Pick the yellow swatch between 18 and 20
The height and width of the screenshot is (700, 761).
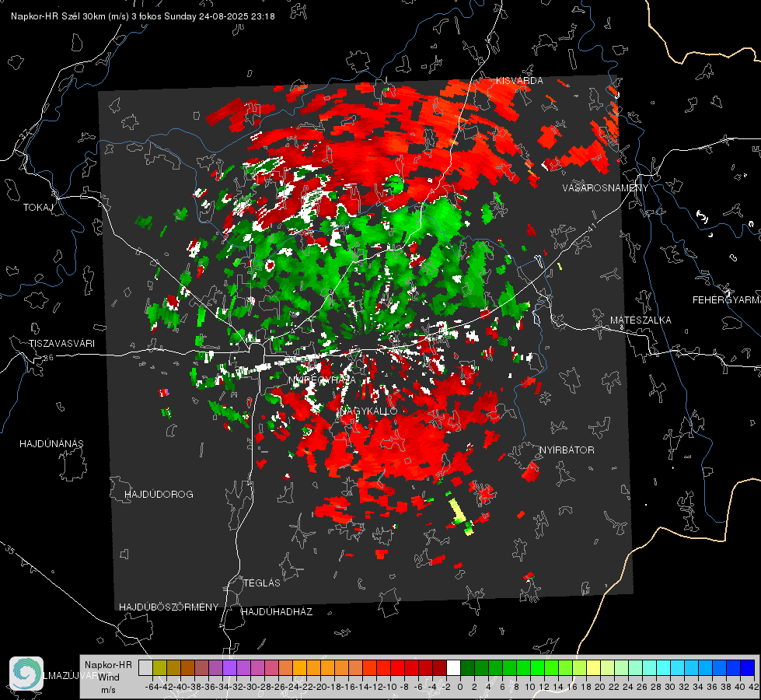(x=594, y=668)
